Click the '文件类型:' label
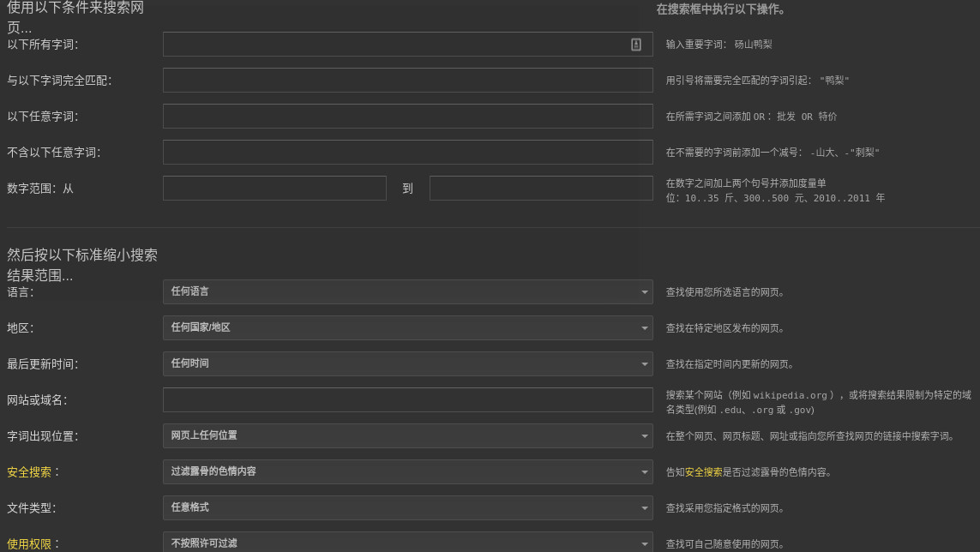 [x=31, y=508]
